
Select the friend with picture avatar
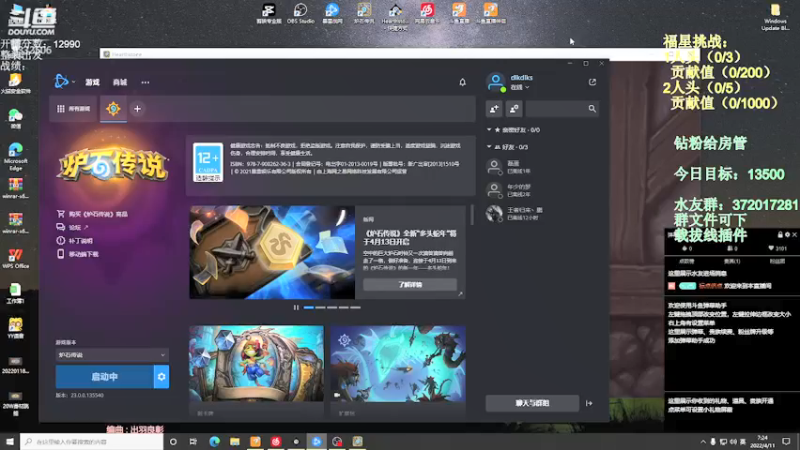click(542, 213)
